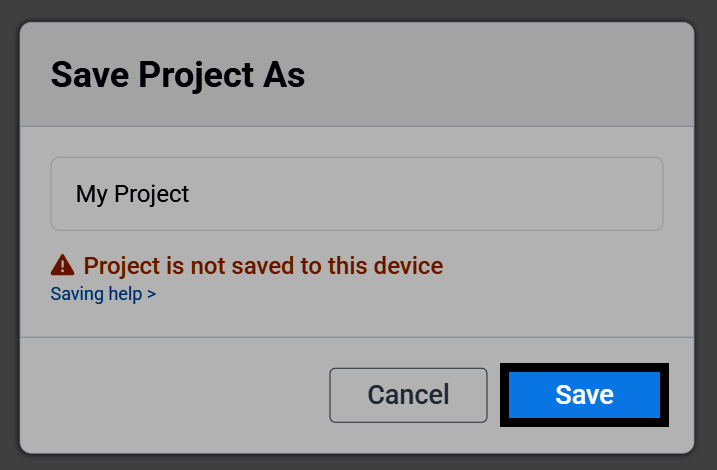Click the 'Project is not saved' warning text

click(263, 266)
